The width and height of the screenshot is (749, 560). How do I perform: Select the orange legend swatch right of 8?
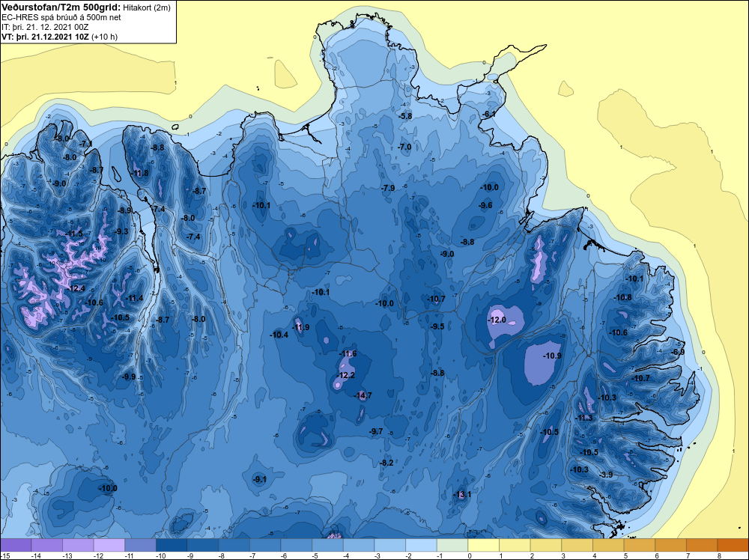click(733, 545)
